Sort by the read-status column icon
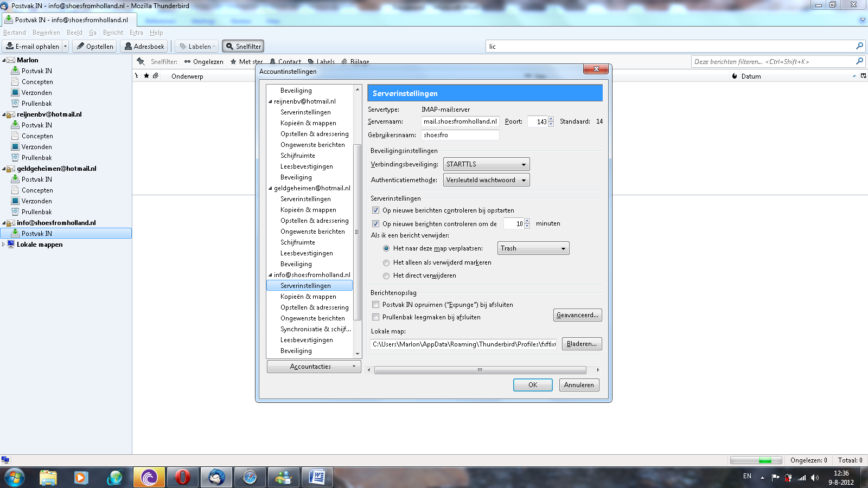 [x=735, y=76]
